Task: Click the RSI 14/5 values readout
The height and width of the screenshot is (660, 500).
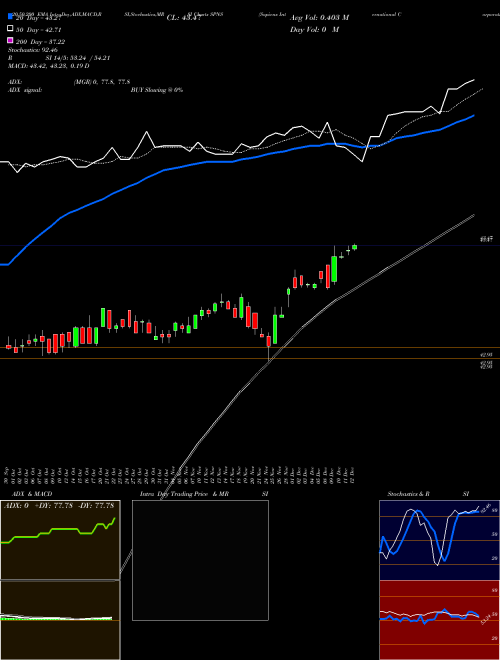Action: tap(59, 58)
